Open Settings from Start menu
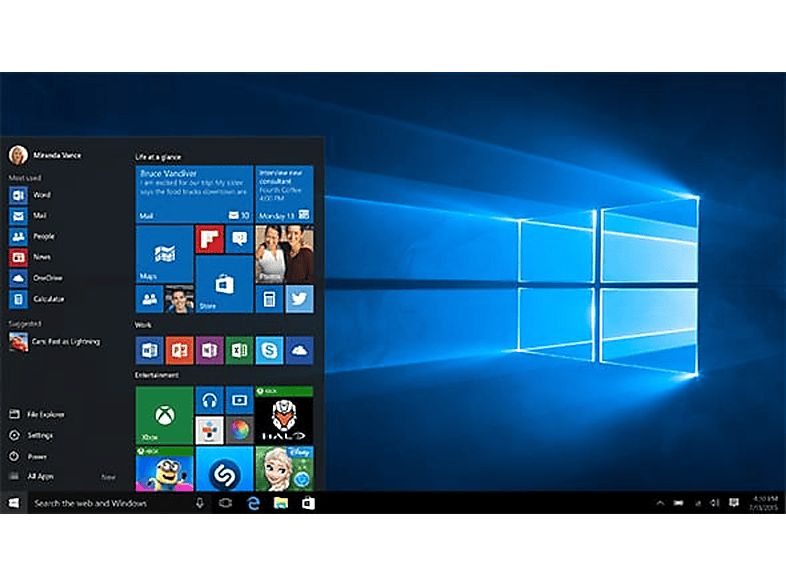 [31, 435]
